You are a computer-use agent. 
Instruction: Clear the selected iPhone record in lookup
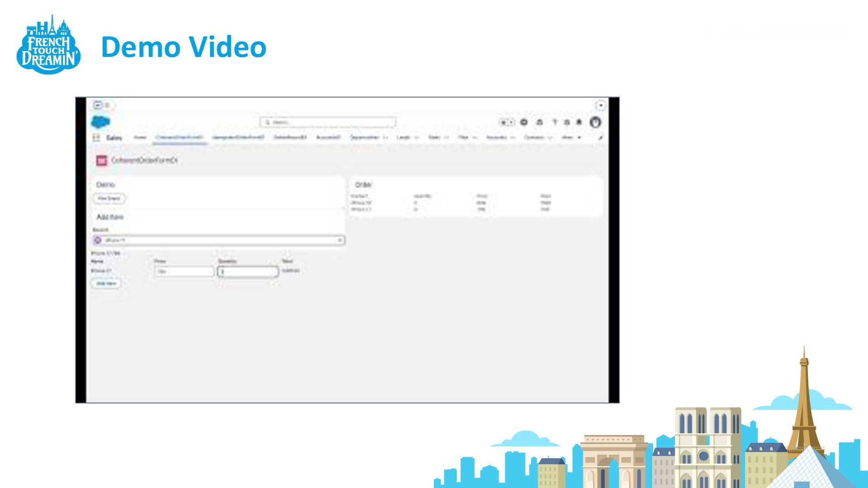pos(340,240)
